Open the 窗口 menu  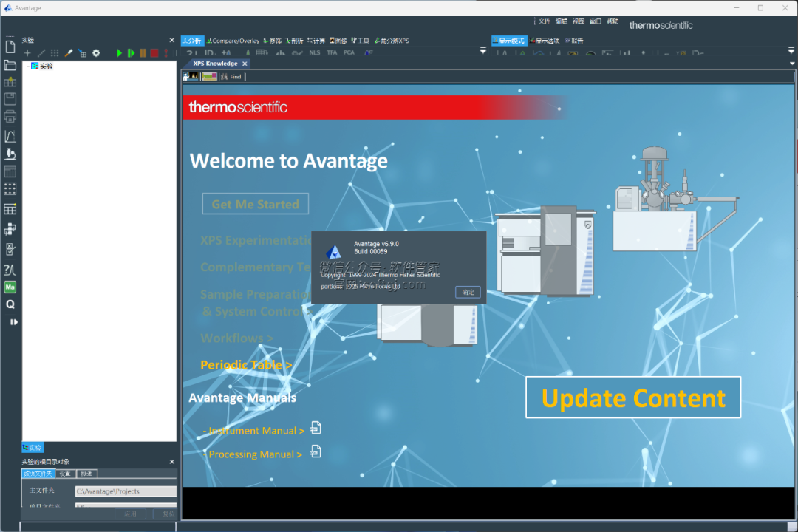pos(596,21)
